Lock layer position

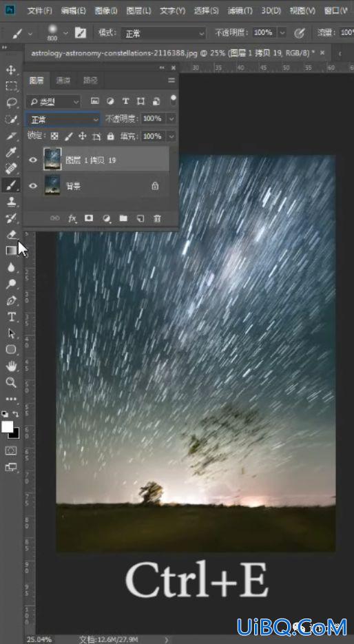tap(83, 136)
